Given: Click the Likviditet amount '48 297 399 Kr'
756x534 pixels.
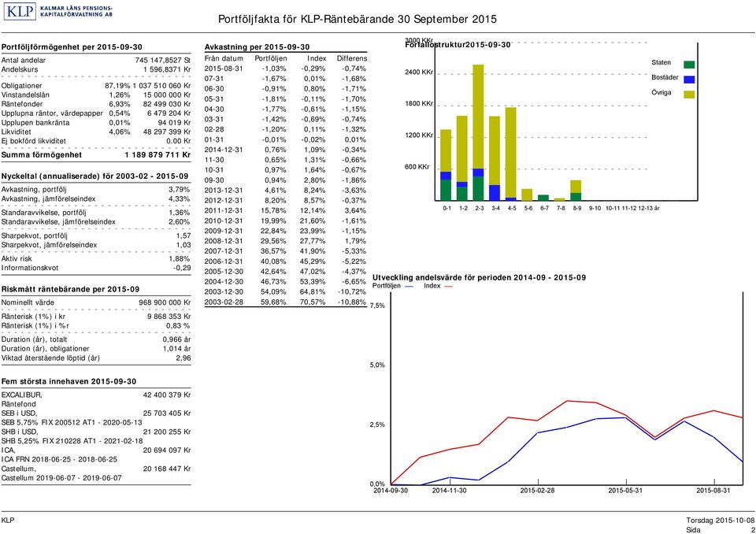Looking at the screenshot, I should click(167, 132).
